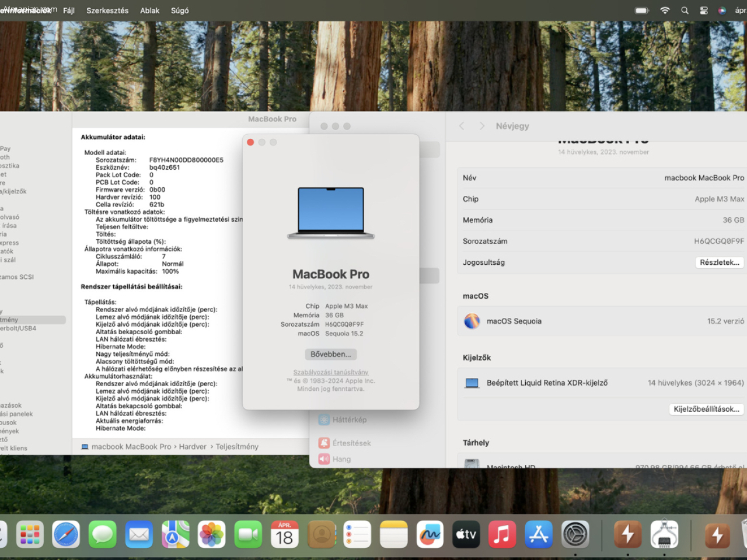The image size is (747, 560).
Task: Open the Calendar icon showing 18
Action: coord(285,534)
